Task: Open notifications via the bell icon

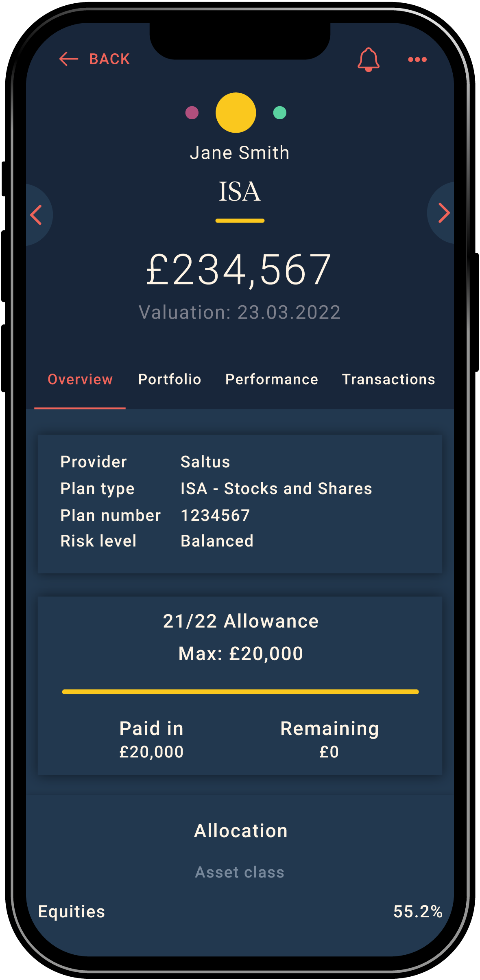Action: [369, 60]
